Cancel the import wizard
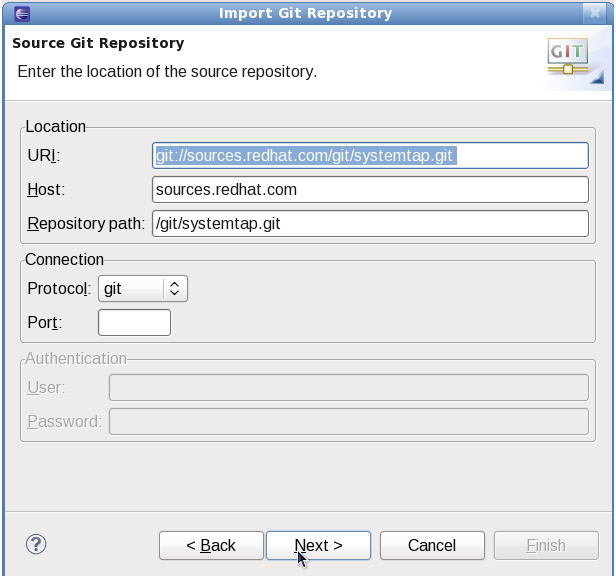 (x=432, y=545)
